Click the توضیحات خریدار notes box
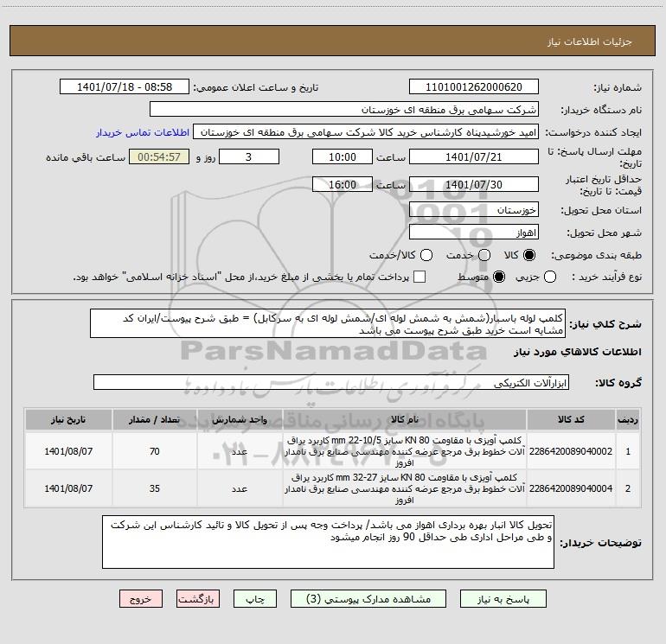Viewport: 666px width, 644px height. click(328, 542)
